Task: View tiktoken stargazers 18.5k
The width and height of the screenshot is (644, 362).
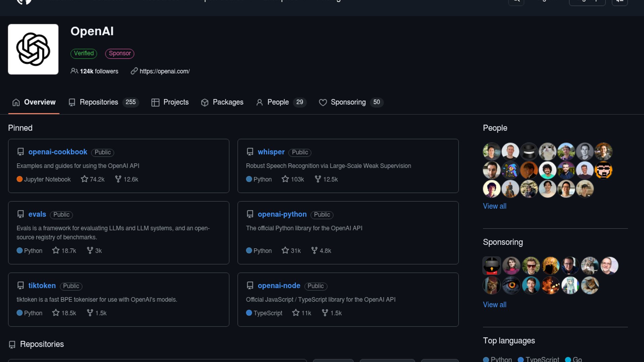Action: (x=64, y=313)
